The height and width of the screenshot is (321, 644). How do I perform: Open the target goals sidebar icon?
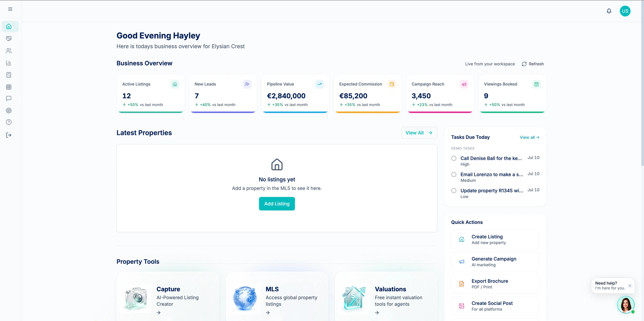pos(9,111)
